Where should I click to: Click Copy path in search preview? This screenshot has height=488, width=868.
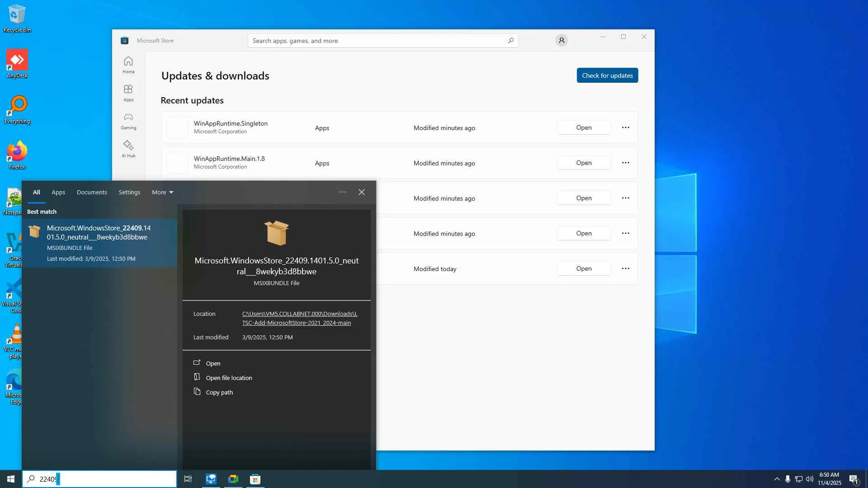(219, 392)
